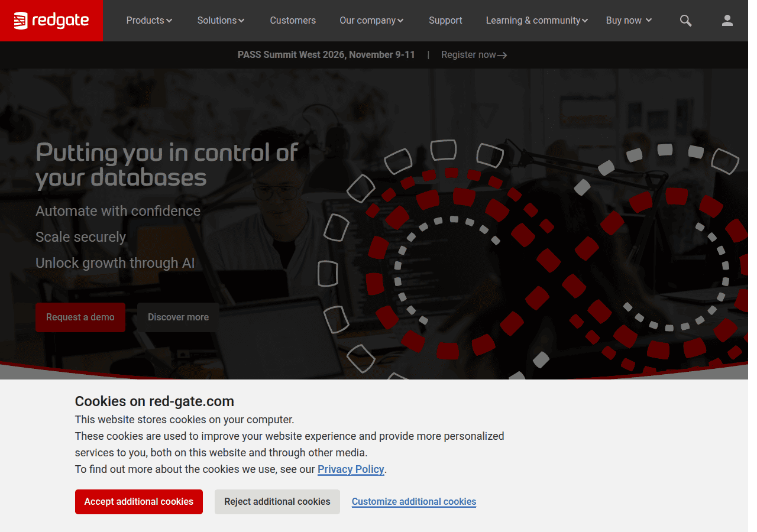Open Customize additional cookies link
Screen dimensions: 757x532
(414, 502)
